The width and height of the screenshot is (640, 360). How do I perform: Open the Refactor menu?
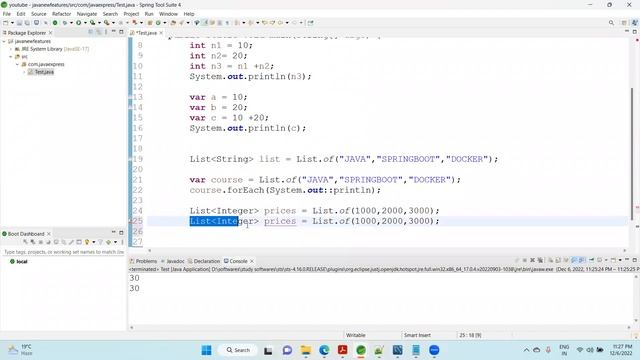pos(61,14)
